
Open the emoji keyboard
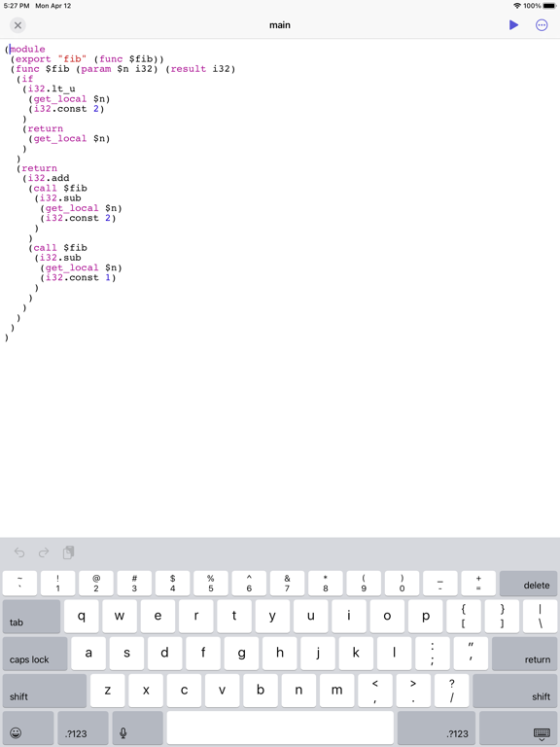(27, 728)
